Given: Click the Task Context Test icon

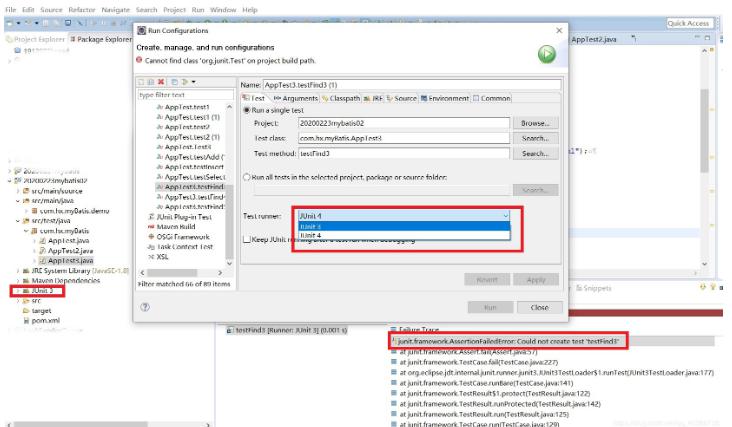Looking at the screenshot, I should [x=151, y=247].
